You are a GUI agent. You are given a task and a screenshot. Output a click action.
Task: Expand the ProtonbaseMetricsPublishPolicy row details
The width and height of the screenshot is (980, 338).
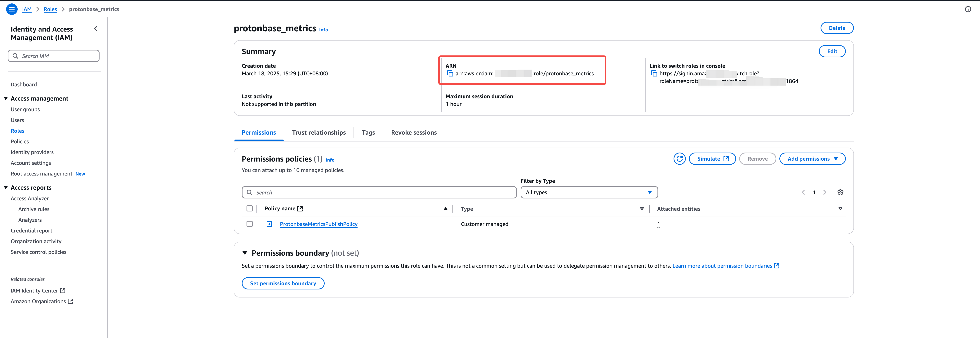tap(269, 224)
